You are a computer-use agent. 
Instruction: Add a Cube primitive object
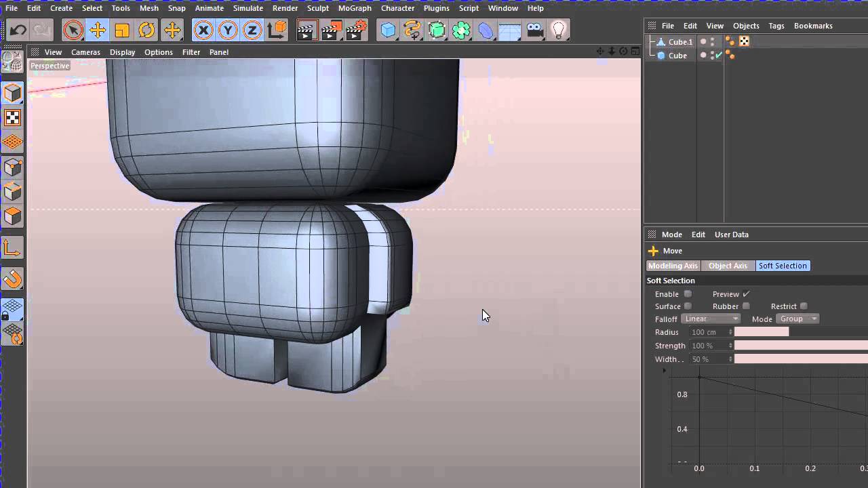pyautogui.click(x=388, y=30)
